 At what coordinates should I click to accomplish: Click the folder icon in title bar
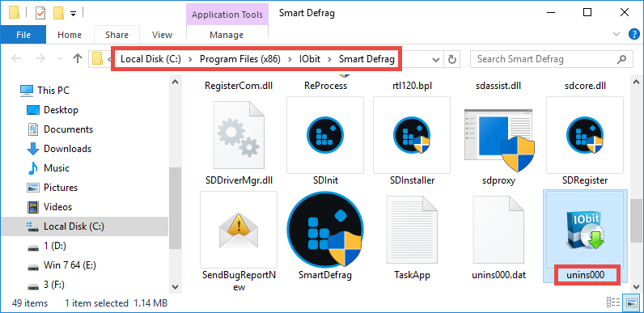14,13
